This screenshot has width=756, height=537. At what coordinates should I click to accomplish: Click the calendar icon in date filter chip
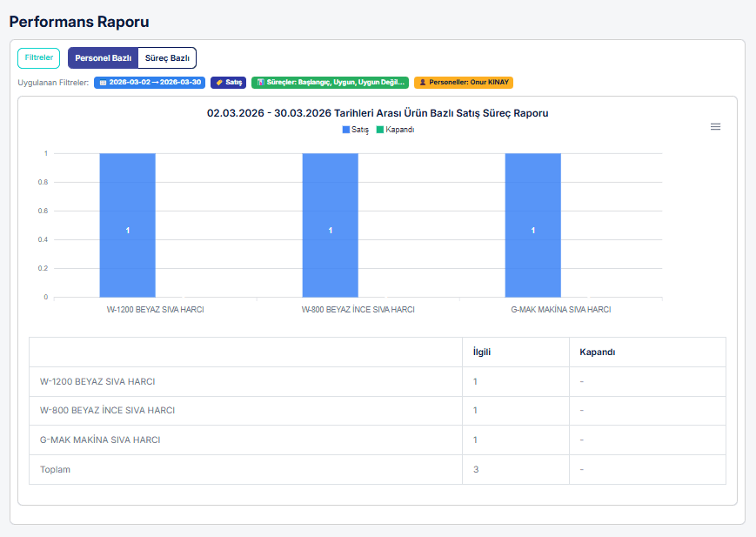tap(103, 83)
